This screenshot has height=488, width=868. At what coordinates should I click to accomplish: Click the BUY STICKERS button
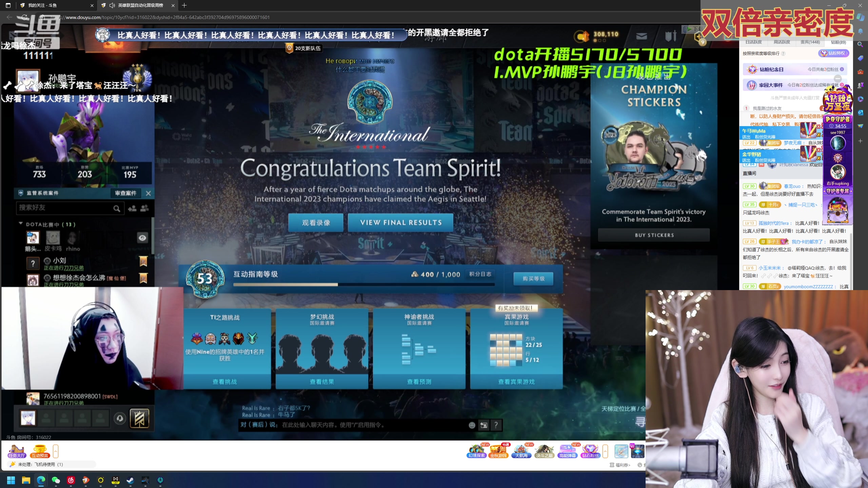pyautogui.click(x=654, y=235)
